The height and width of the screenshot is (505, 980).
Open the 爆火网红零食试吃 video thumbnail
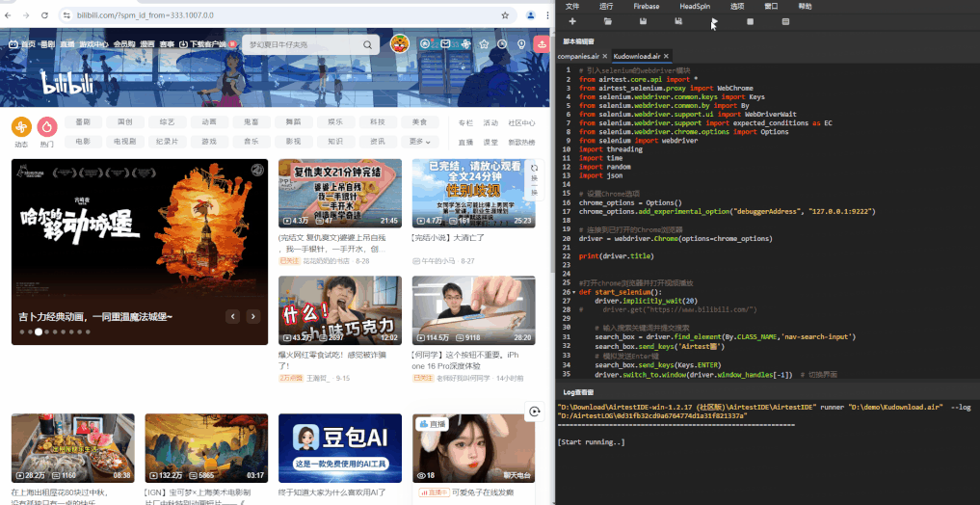[340, 310]
